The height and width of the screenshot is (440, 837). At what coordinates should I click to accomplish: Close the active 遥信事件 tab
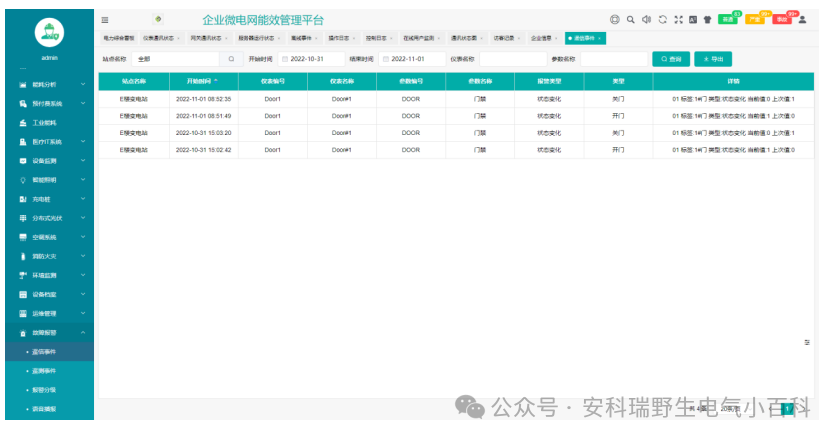point(599,38)
